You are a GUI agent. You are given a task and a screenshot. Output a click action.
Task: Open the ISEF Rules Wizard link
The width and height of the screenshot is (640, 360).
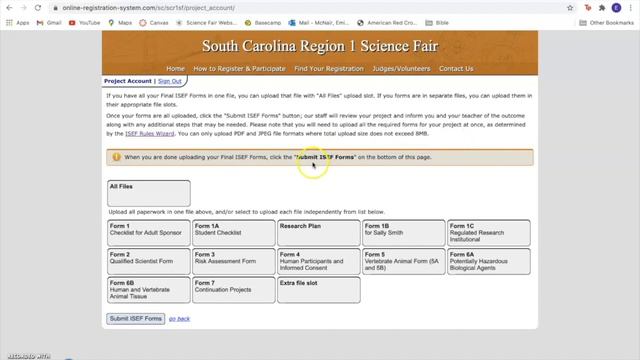pyautogui.click(x=149, y=133)
